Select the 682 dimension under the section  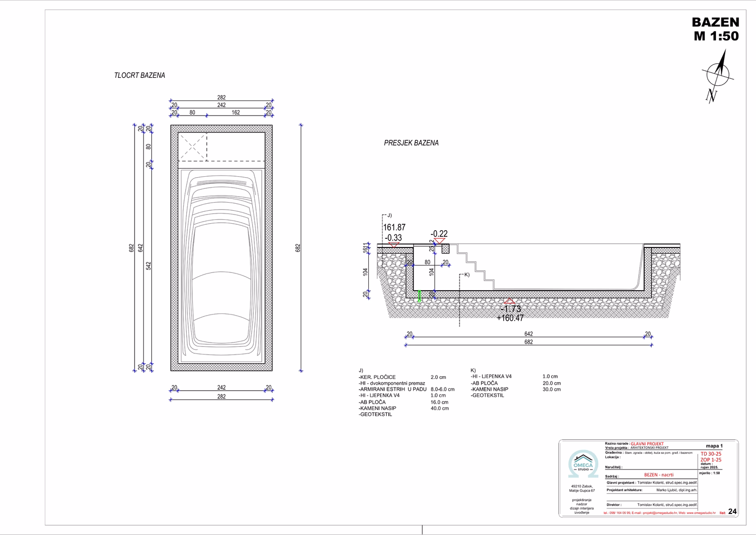tap(528, 342)
